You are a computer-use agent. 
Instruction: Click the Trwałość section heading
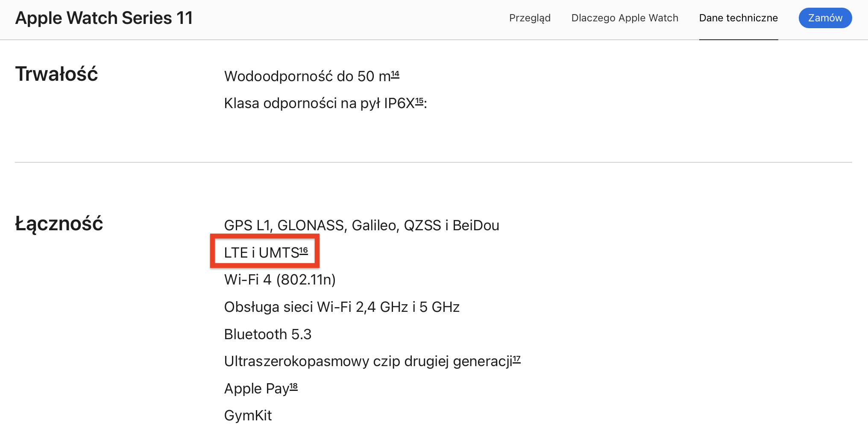pyautogui.click(x=56, y=73)
